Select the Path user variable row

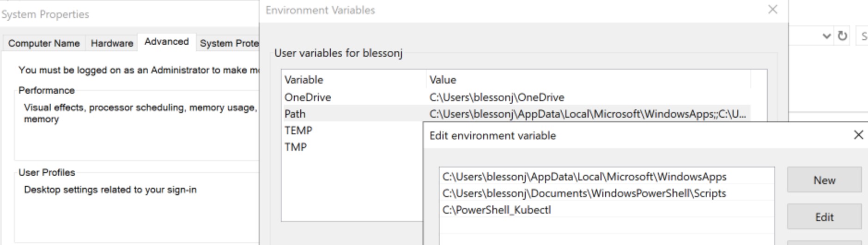click(x=295, y=114)
